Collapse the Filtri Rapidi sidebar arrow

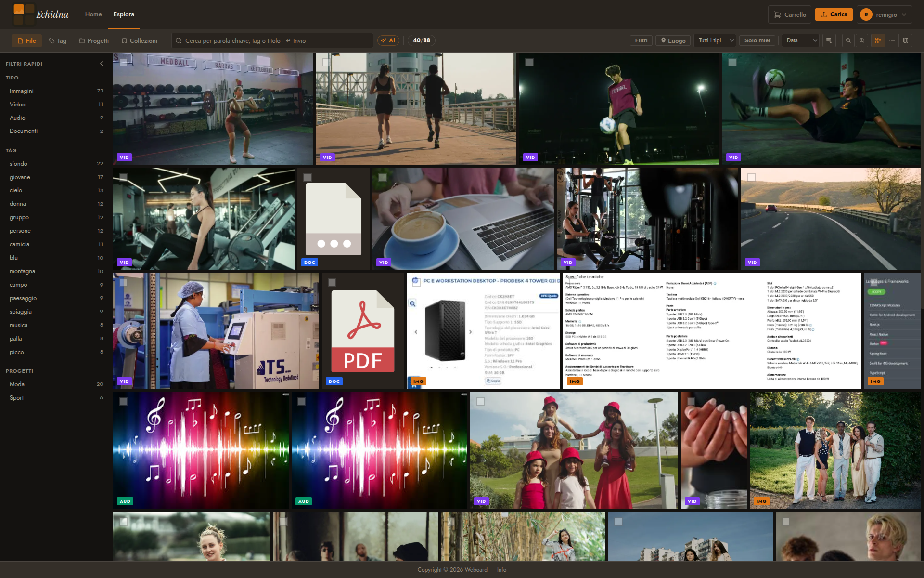pos(101,64)
